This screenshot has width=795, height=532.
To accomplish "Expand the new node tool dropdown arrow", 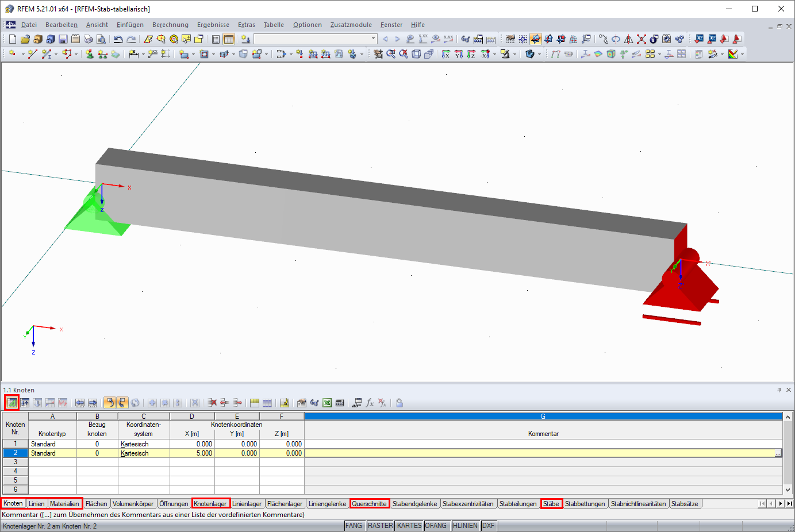I will tap(23, 54).
